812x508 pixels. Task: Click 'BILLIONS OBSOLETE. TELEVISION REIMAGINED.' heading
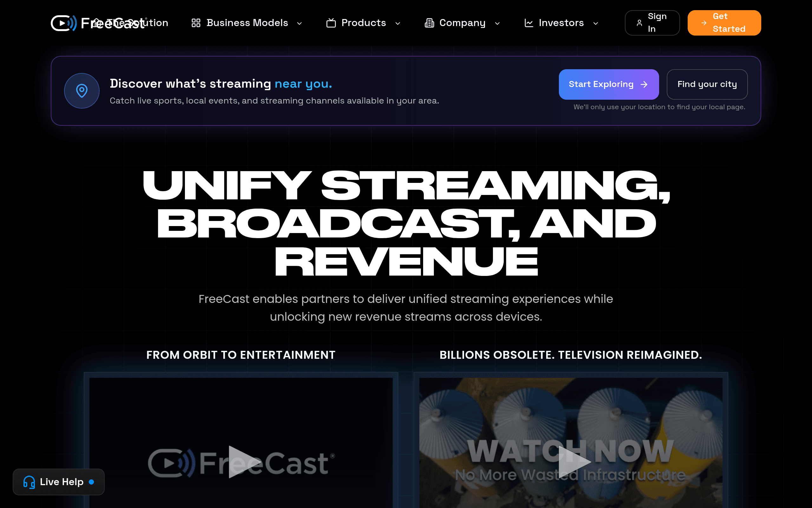[x=571, y=355]
